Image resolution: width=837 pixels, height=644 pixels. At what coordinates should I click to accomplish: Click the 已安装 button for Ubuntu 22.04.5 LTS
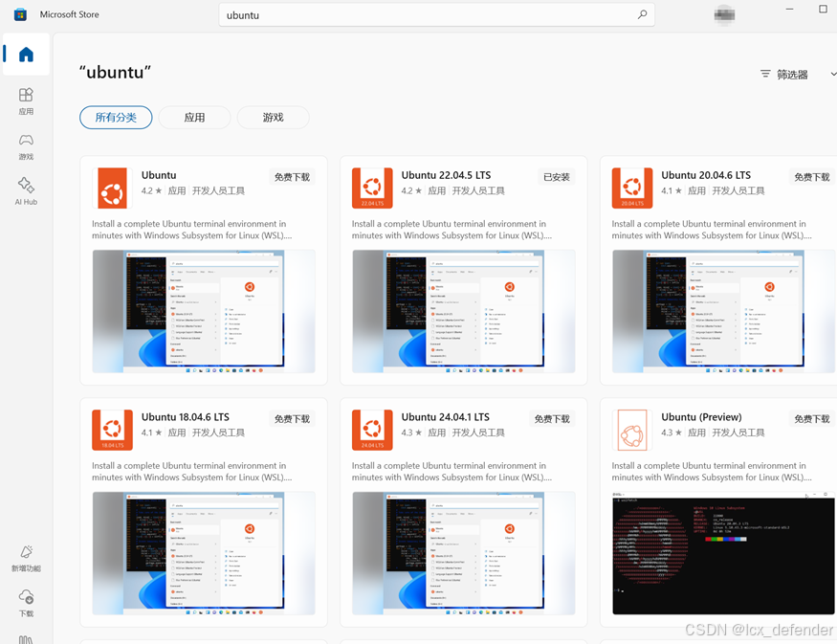[x=556, y=177]
